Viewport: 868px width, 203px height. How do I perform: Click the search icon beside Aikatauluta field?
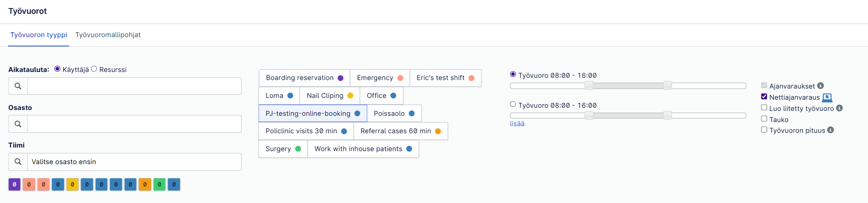[x=18, y=86]
